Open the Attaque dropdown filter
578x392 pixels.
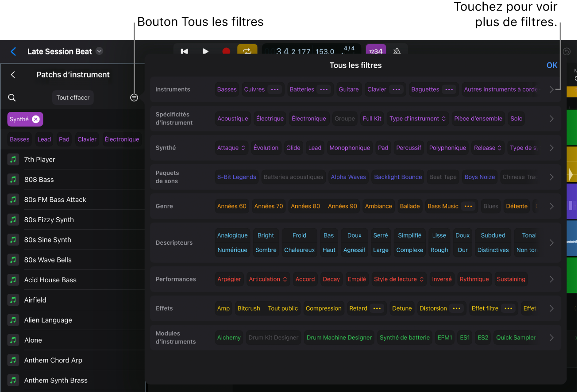coord(231,148)
